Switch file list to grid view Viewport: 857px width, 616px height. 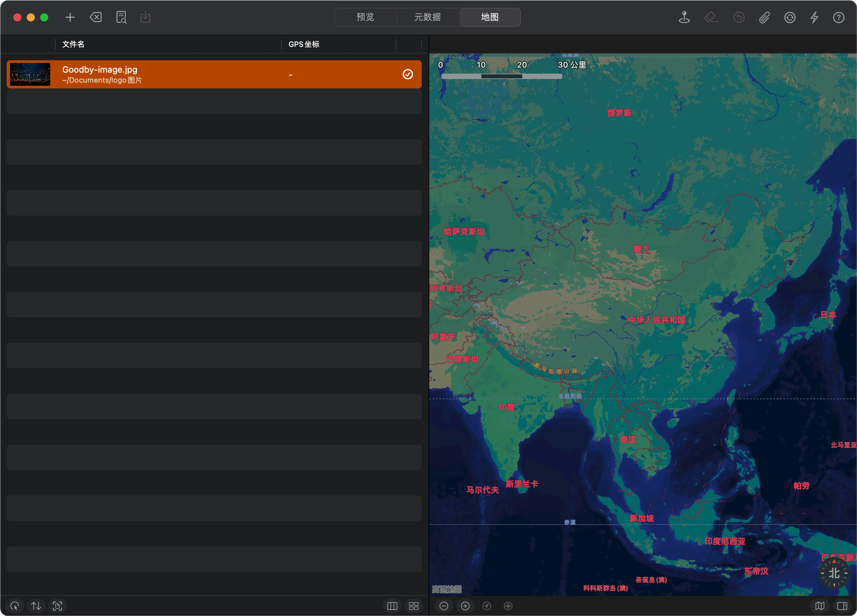(x=414, y=606)
